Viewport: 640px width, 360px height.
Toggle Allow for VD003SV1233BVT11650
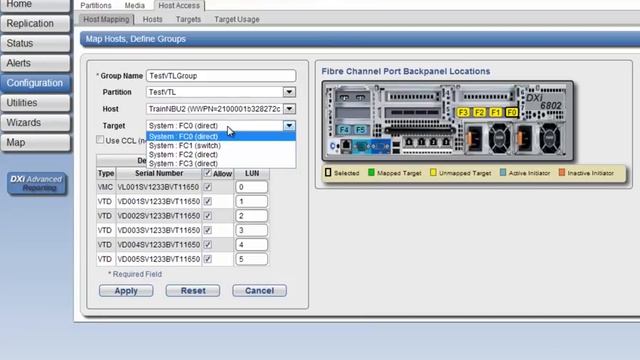[x=208, y=230]
